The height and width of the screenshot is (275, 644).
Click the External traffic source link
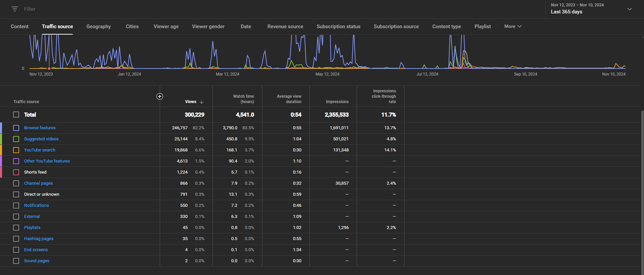pos(32,217)
